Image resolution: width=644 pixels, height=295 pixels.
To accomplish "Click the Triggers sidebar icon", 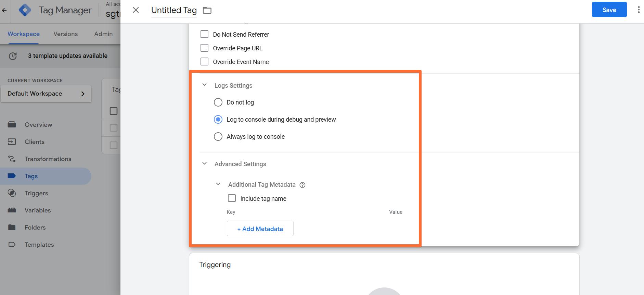I will click(12, 193).
